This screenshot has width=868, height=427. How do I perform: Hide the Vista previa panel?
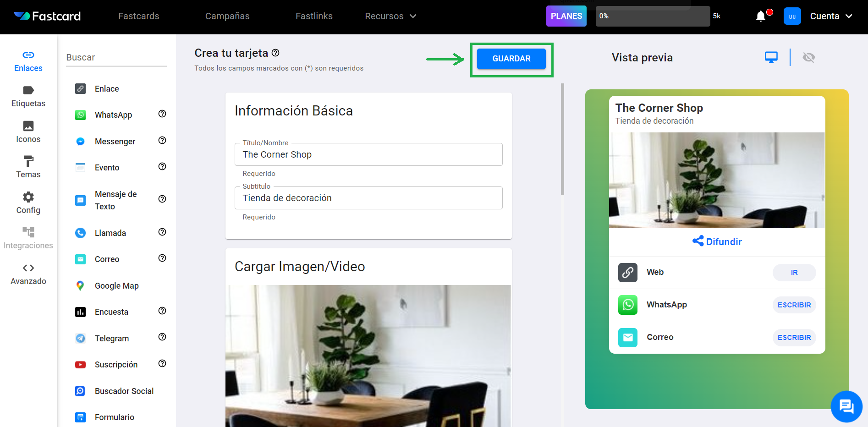[809, 57]
